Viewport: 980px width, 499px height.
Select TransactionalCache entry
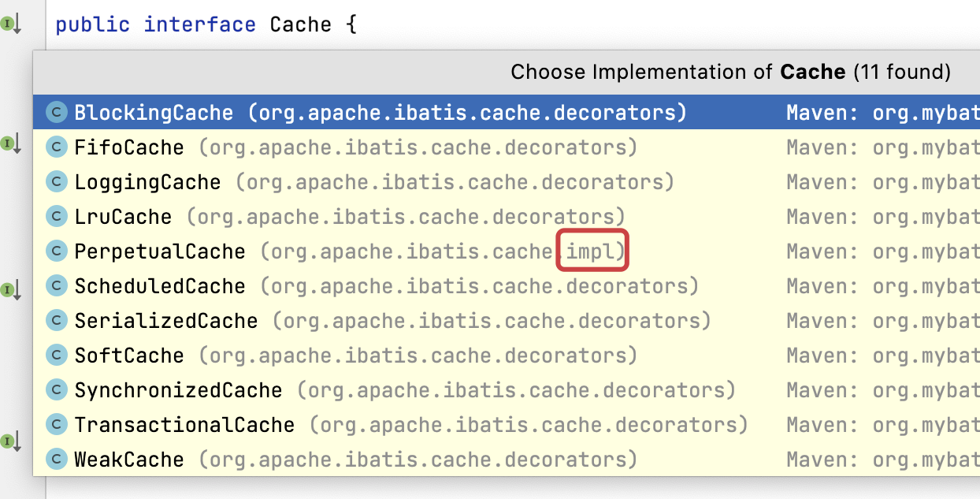[x=507, y=425]
